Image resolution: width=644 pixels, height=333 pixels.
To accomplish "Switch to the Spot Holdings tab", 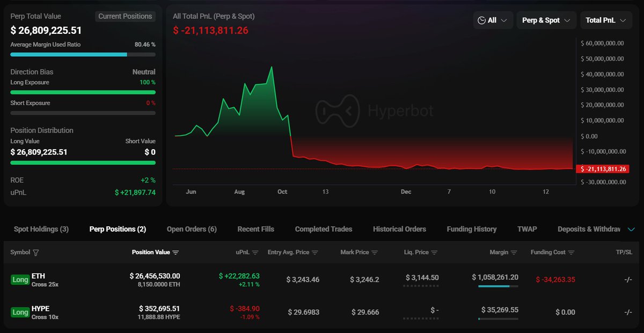I will (41, 229).
